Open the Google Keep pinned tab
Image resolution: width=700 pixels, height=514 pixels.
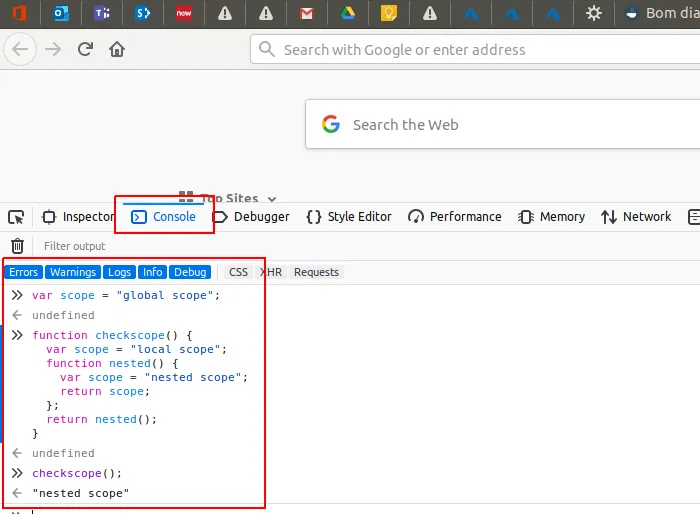pos(388,13)
